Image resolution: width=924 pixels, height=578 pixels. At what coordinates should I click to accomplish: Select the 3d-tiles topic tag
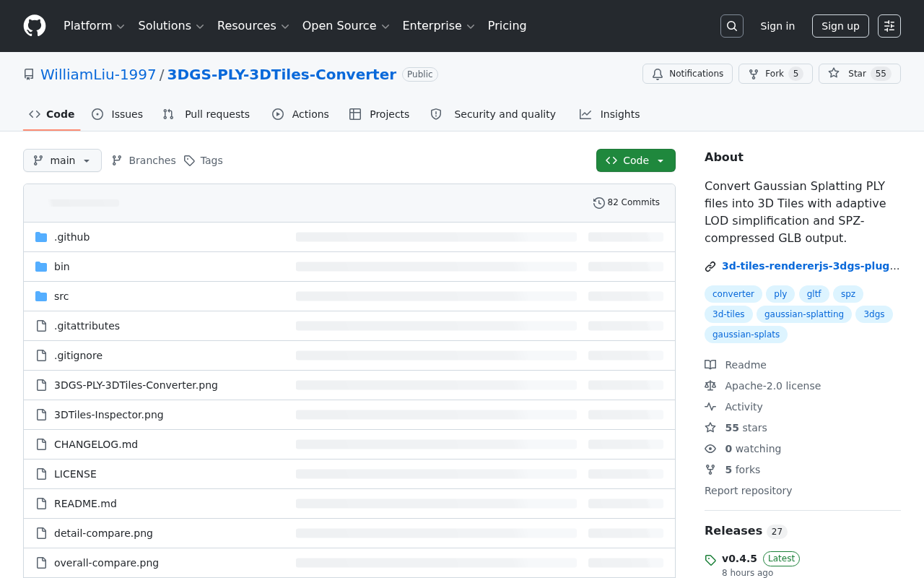tap(728, 314)
